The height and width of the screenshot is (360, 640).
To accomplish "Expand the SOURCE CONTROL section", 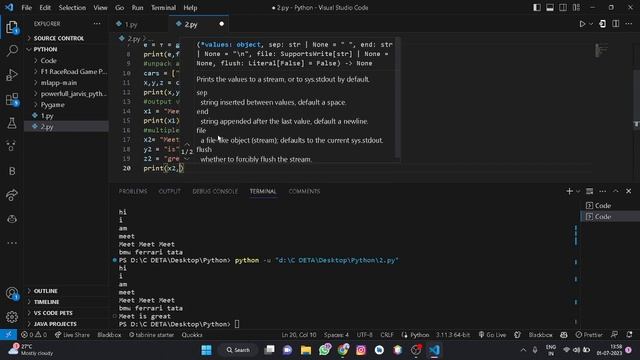I will click(x=67, y=38).
